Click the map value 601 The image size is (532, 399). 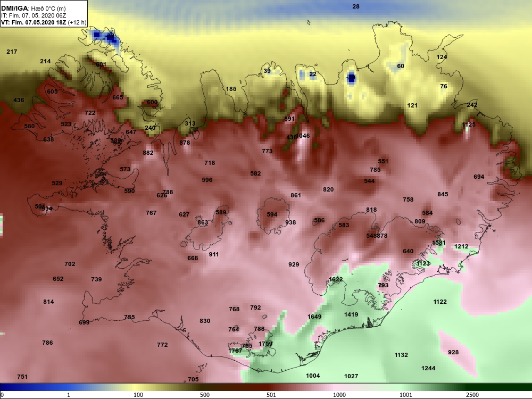101,64
